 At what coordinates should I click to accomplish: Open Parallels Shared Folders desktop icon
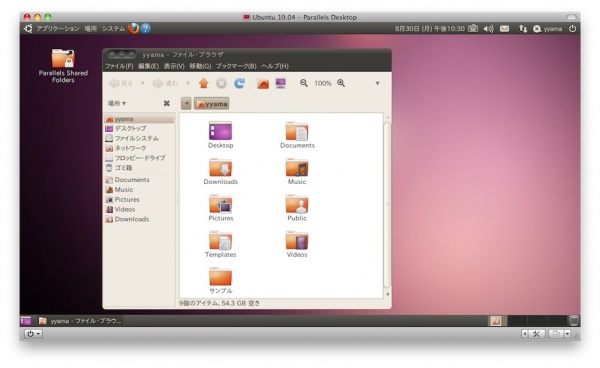coord(63,65)
